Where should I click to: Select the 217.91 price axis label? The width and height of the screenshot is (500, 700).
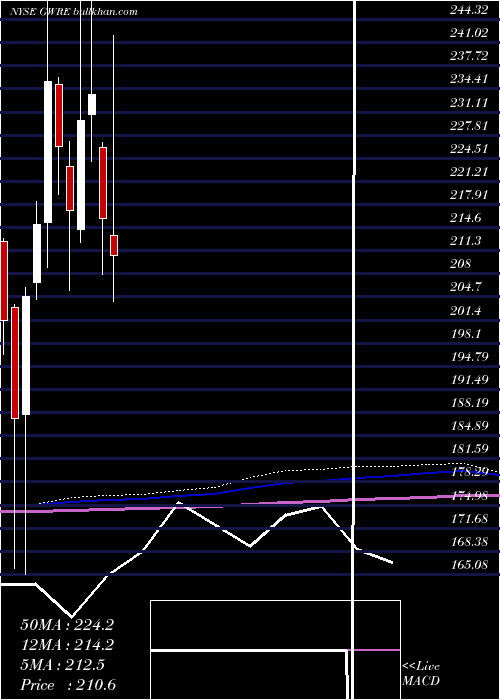point(468,195)
